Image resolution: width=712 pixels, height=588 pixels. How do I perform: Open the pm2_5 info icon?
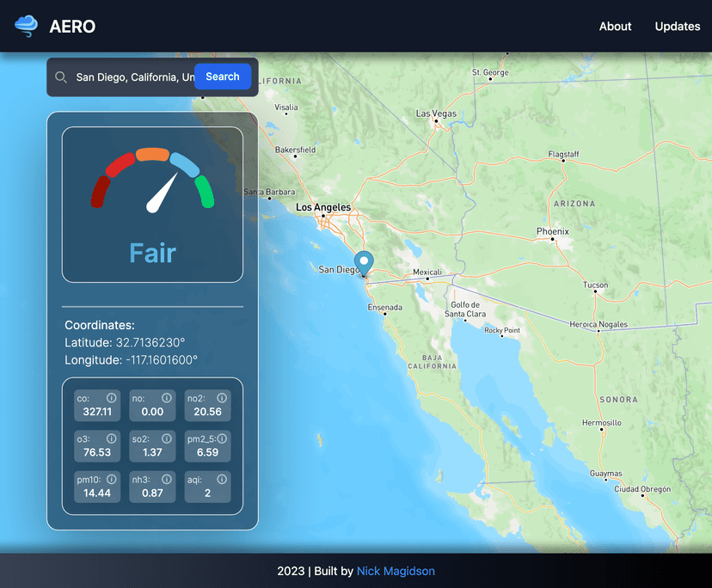[x=223, y=438]
